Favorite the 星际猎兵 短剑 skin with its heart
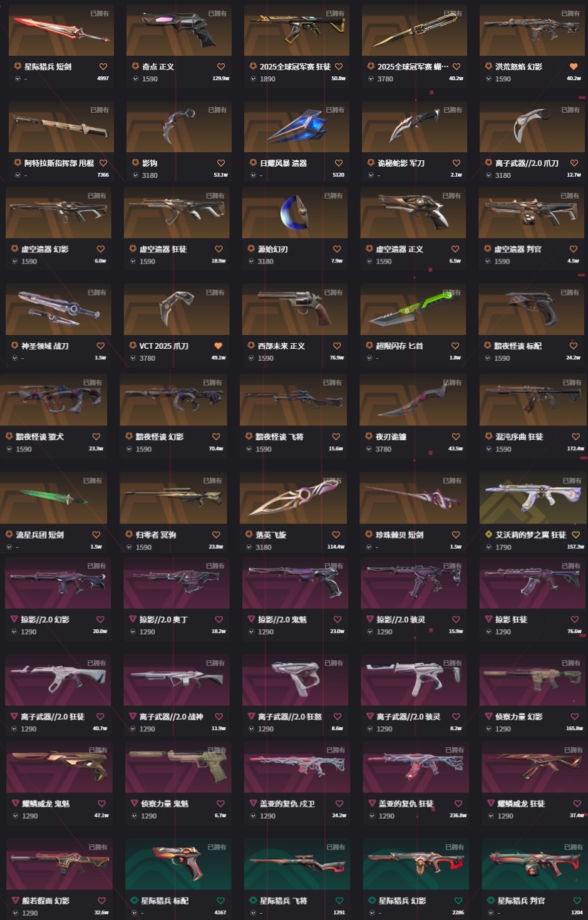The width and height of the screenshot is (588, 920). [x=103, y=66]
